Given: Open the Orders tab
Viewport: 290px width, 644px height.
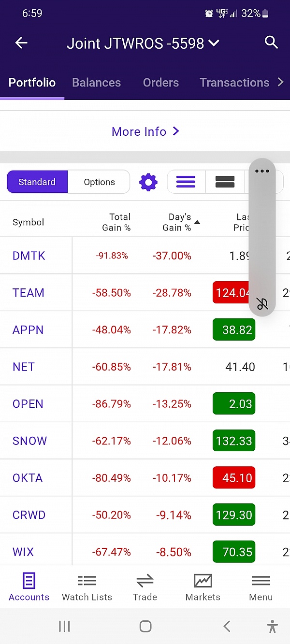Looking at the screenshot, I should point(161,83).
